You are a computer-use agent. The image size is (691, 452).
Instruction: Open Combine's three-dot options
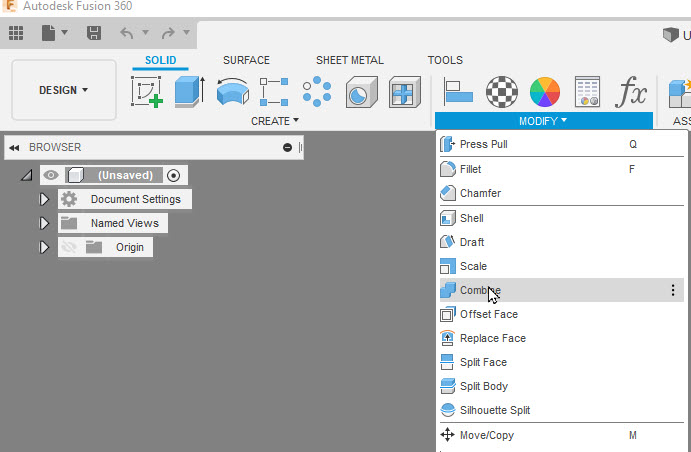tap(672, 290)
